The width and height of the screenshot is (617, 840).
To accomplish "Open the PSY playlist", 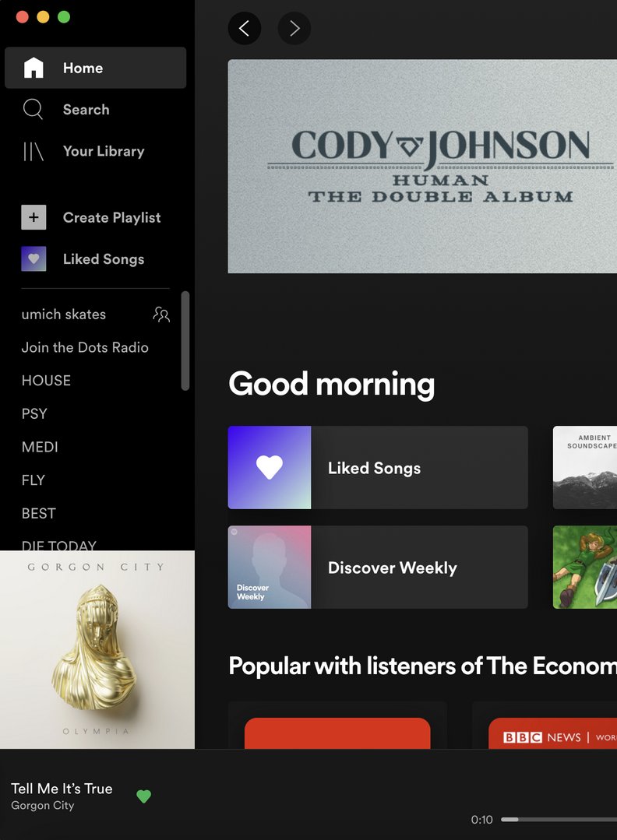I will click(x=34, y=413).
